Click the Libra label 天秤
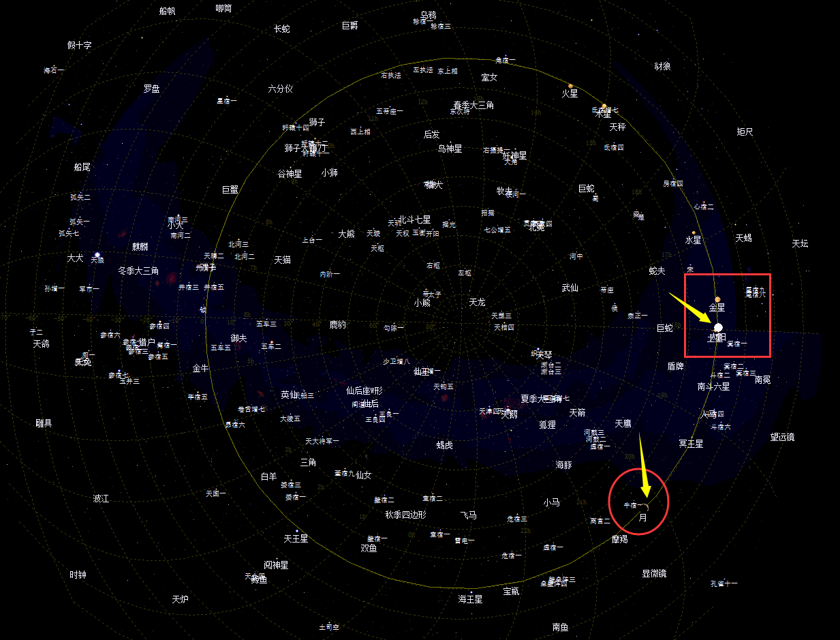 [617, 127]
